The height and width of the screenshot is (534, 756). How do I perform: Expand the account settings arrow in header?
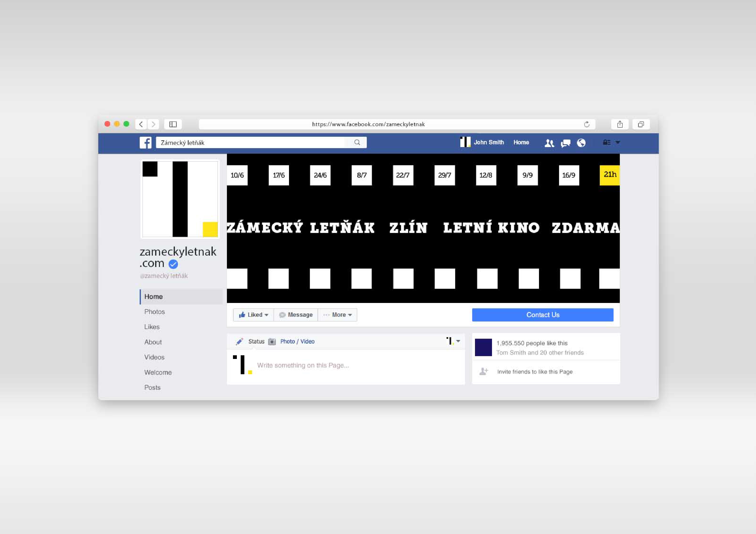click(618, 143)
